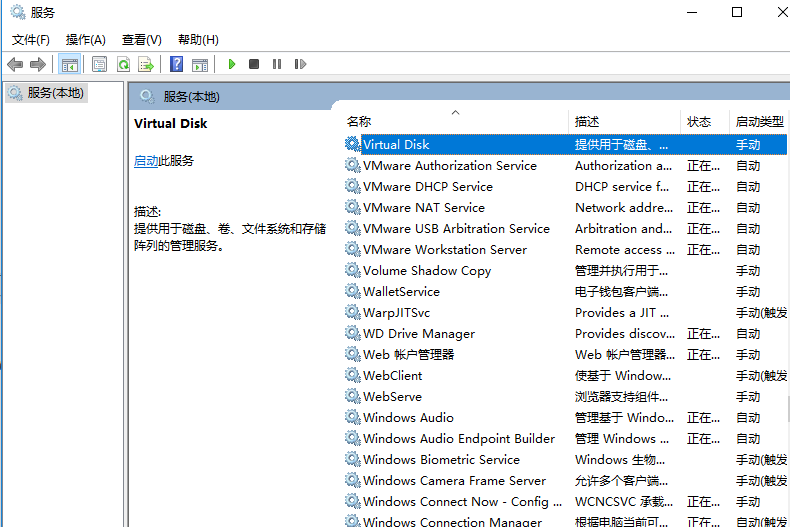Click gear icon beside VMware Authorization Service
The image size is (790, 527).
pyautogui.click(x=352, y=165)
